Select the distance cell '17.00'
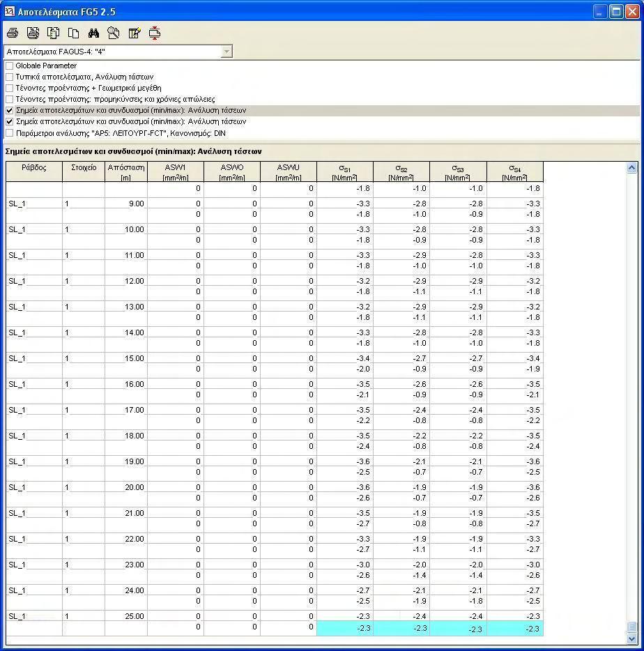The height and width of the screenshot is (651, 644). coord(126,410)
